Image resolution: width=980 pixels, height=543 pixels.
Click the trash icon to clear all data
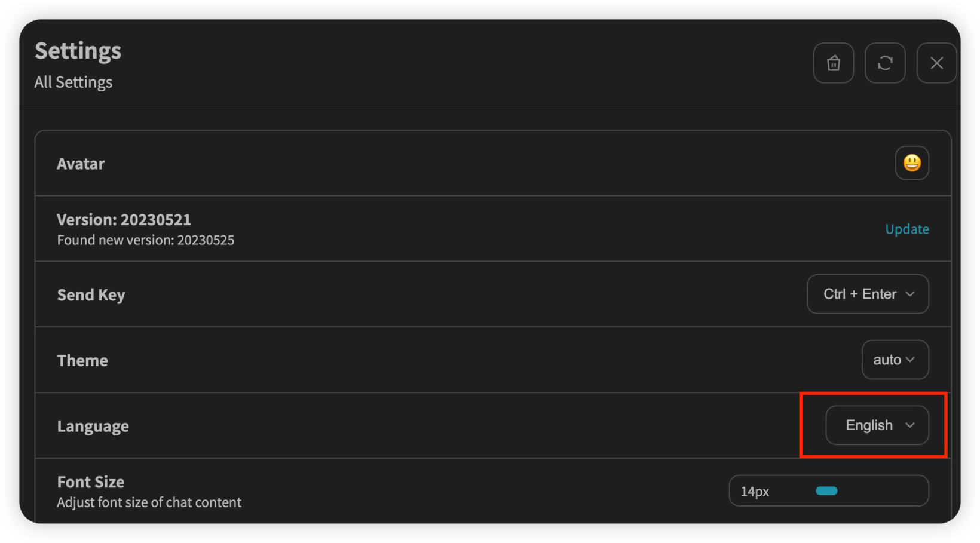pos(833,63)
